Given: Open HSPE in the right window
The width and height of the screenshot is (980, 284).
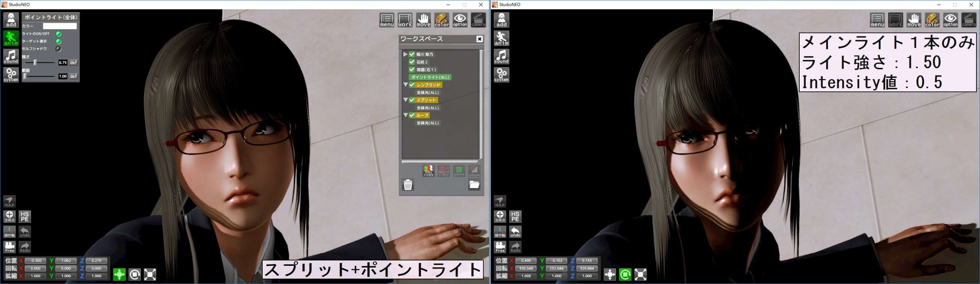Looking at the screenshot, I should [515, 216].
